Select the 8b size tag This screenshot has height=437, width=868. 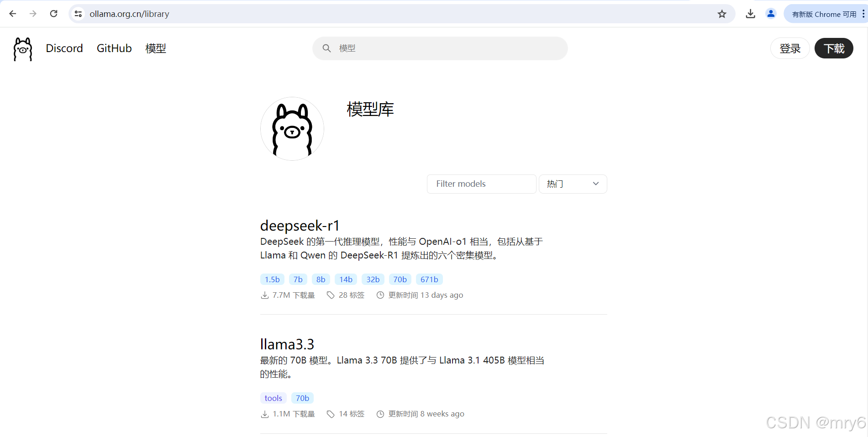321,279
